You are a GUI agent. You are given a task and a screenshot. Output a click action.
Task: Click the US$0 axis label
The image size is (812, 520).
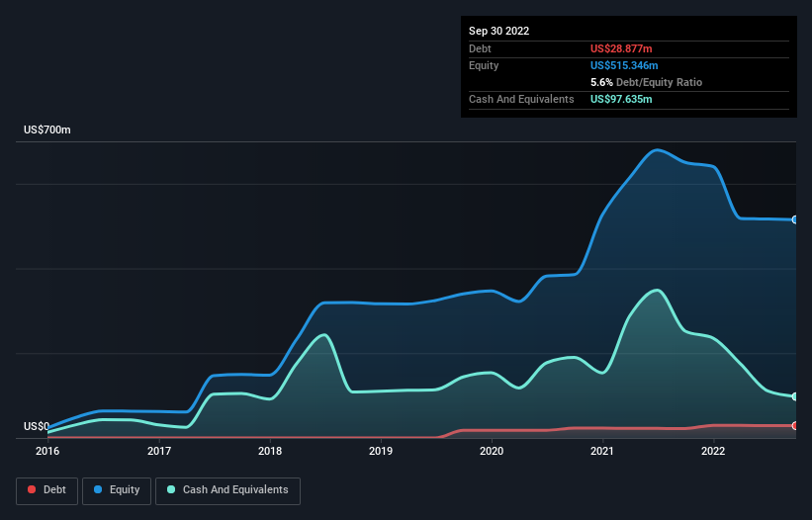click(37, 426)
